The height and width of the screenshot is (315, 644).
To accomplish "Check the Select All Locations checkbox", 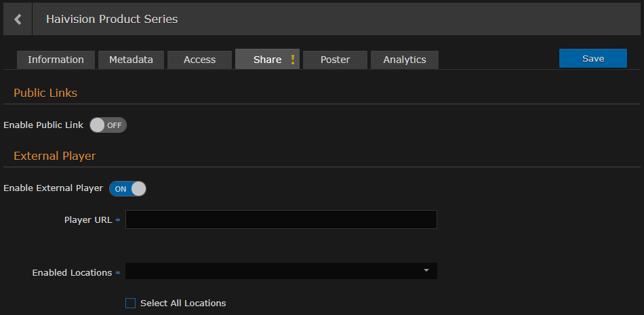I will pyautogui.click(x=131, y=303).
